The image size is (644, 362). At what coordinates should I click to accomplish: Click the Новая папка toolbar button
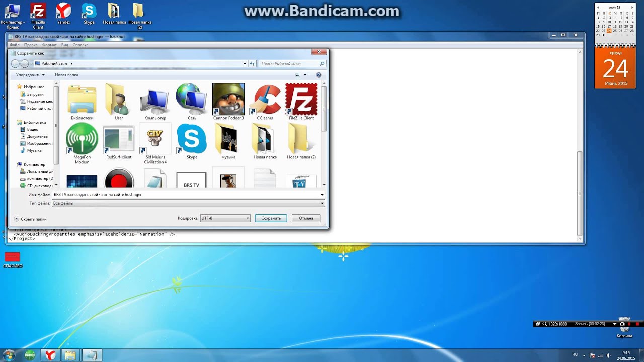pyautogui.click(x=66, y=75)
